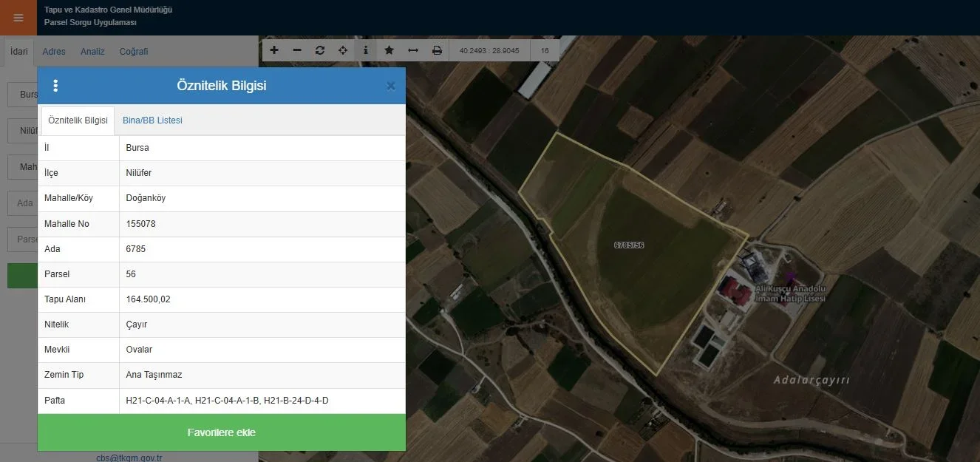
Task: Zoom in with the plus icon
Action: (x=274, y=50)
